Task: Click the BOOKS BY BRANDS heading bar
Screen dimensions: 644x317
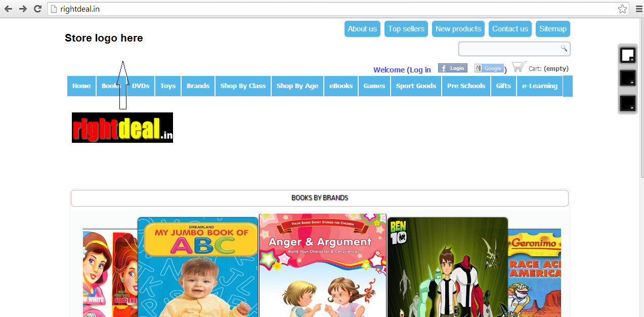Action: [320, 198]
